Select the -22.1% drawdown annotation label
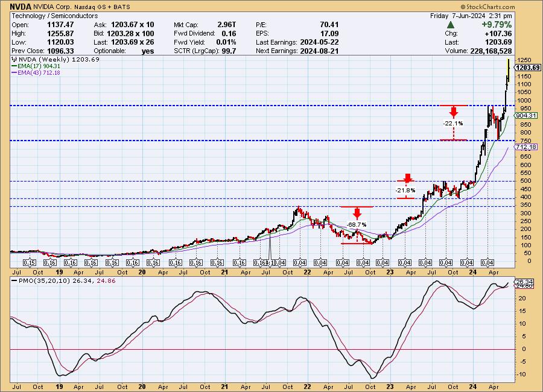Viewport: 543px width, 392px height. tap(453, 123)
